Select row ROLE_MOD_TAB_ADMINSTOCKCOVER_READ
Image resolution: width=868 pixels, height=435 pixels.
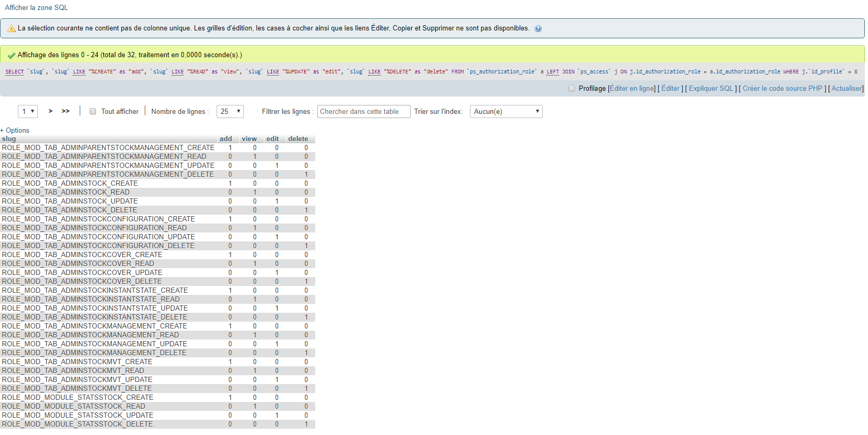click(157, 263)
